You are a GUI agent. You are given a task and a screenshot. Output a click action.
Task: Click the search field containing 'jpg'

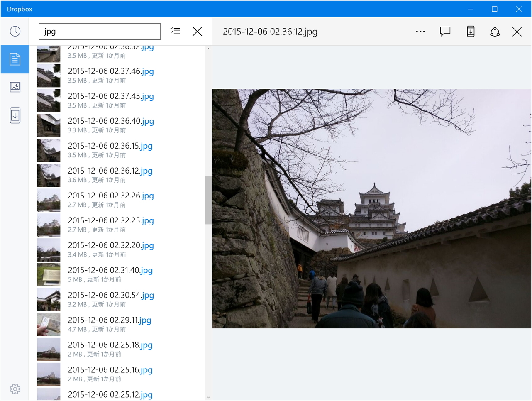point(100,32)
